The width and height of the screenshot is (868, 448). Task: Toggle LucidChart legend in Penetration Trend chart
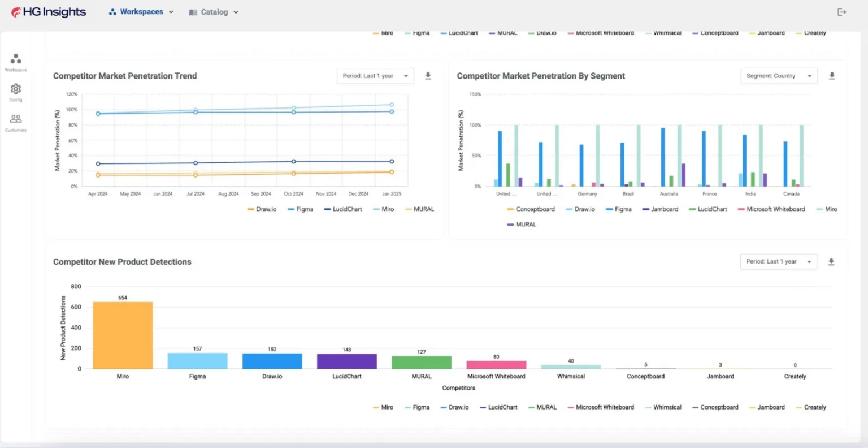[343, 209]
